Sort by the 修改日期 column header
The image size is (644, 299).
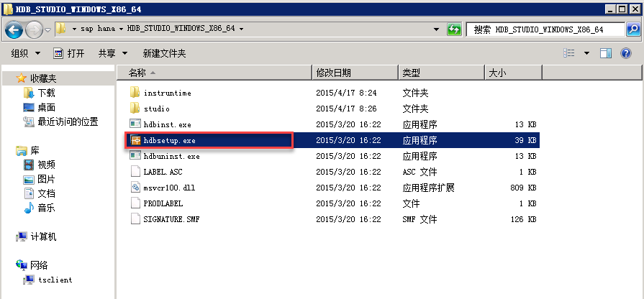click(x=355, y=73)
